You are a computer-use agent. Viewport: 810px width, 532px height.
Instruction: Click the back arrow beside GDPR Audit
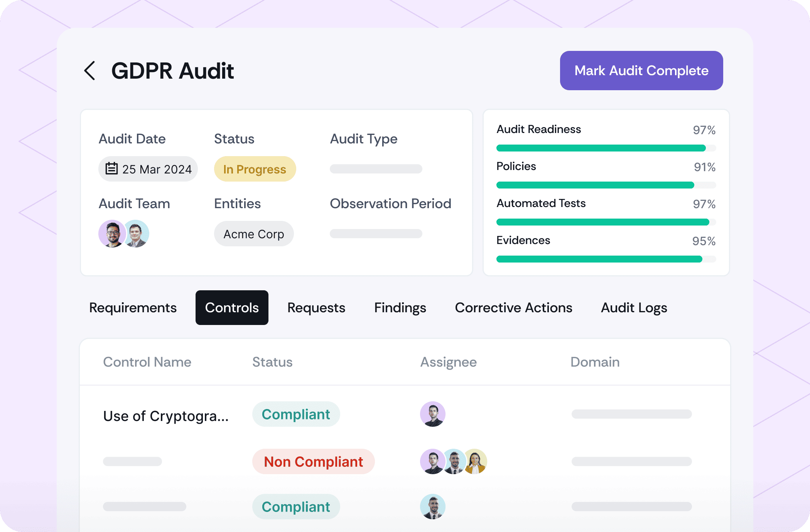(89, 71)
